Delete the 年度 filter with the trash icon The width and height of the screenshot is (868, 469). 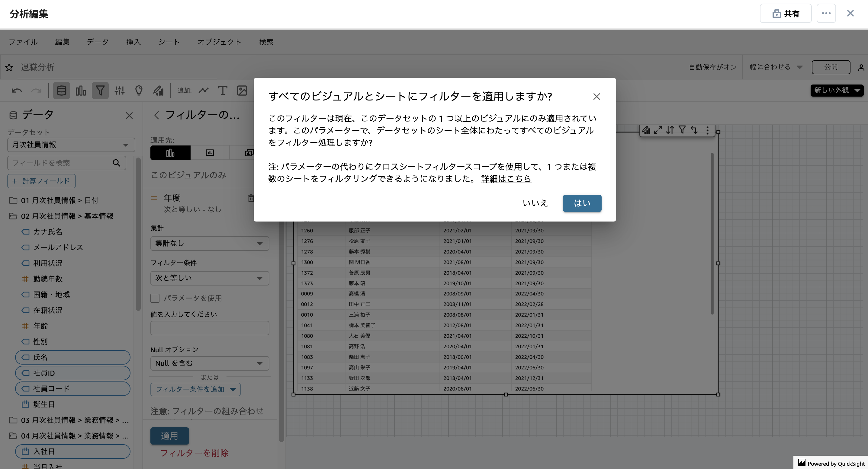tap(251, 198)
